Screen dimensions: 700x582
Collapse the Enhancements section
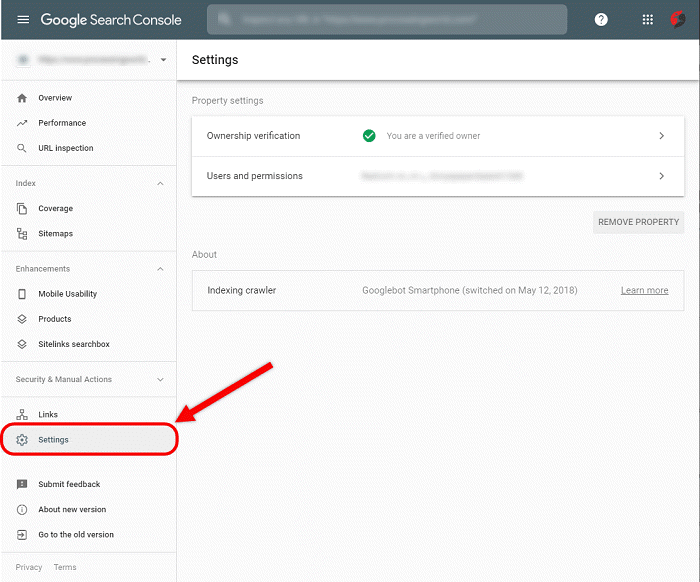click(161, 269)
